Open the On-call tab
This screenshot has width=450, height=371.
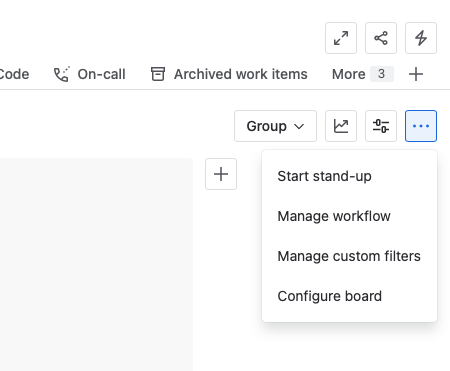89,74
